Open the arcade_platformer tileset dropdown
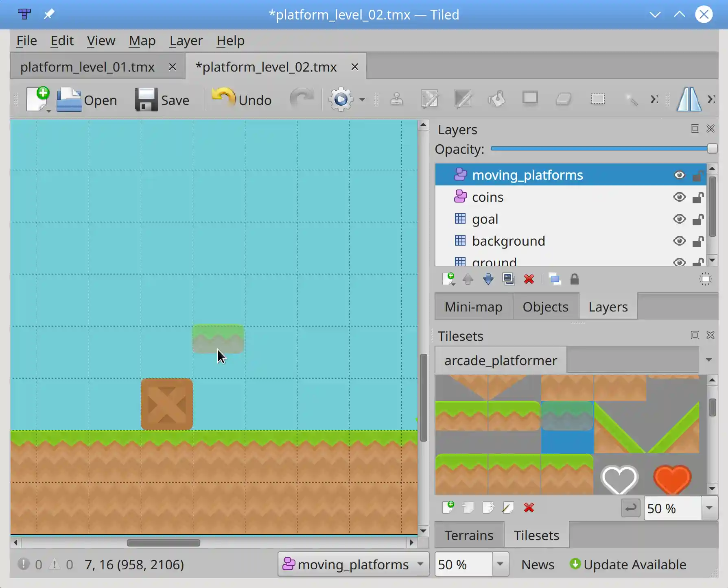728x588 pixels. [709, 360]
